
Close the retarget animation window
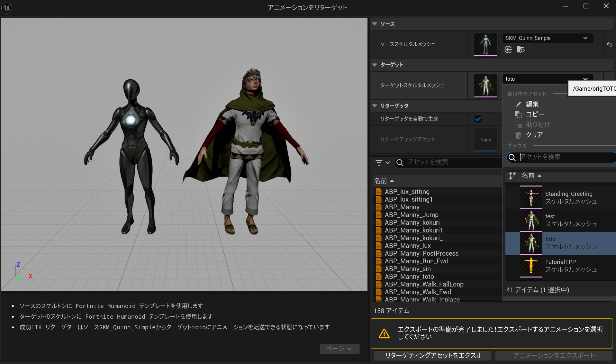(606, 6)
